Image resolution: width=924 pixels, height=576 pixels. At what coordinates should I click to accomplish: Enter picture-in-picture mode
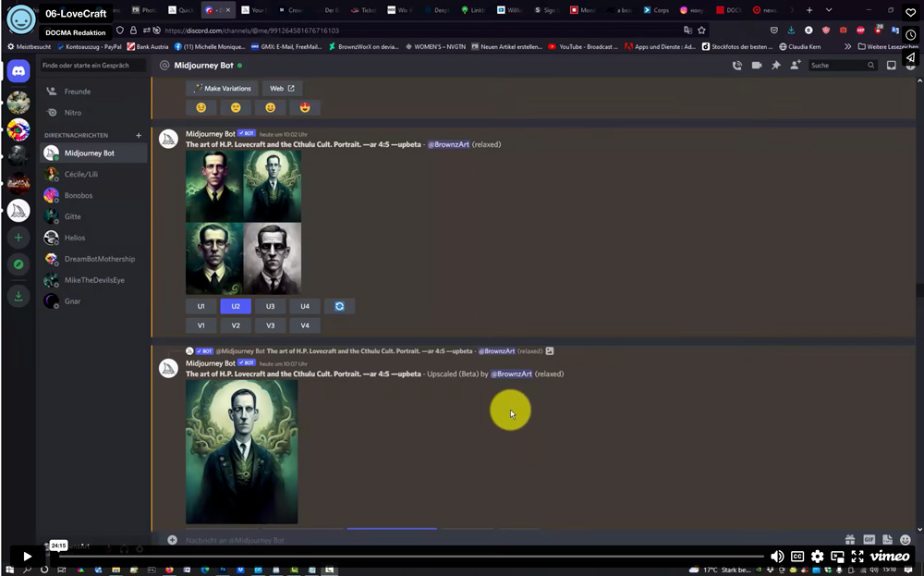pyautogui.click(x=837, y=556)
